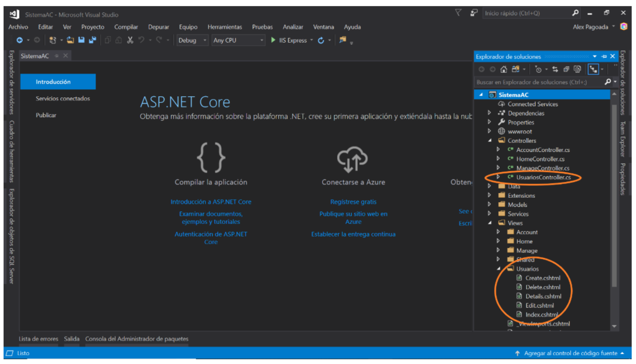Click the browser refresh circular arrow icon
The height and width of the screenshot is (364, 636).
point(321,40)
